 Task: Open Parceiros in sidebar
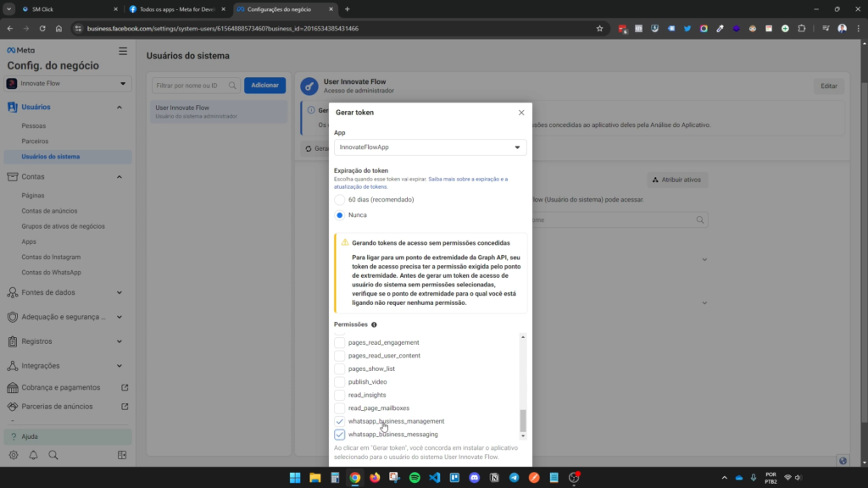click(x=35, y=141)
